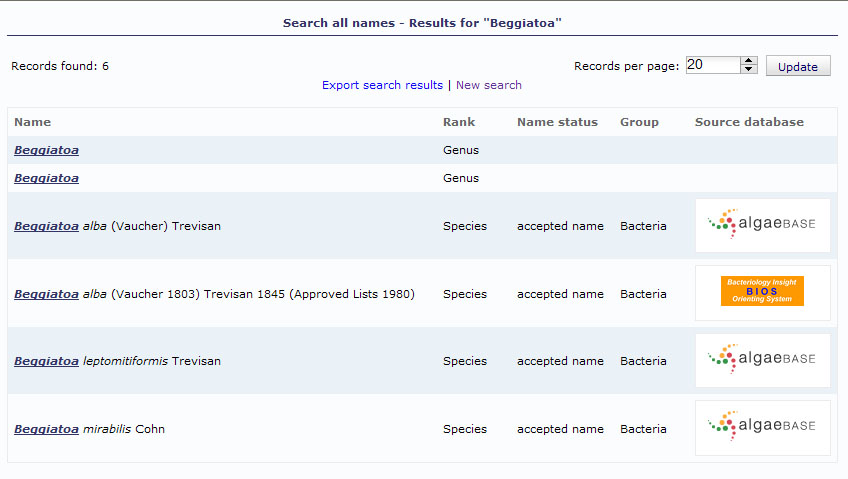
Task: Click Species rank in leptomitiformis row
Action: (x=465, y=361)
